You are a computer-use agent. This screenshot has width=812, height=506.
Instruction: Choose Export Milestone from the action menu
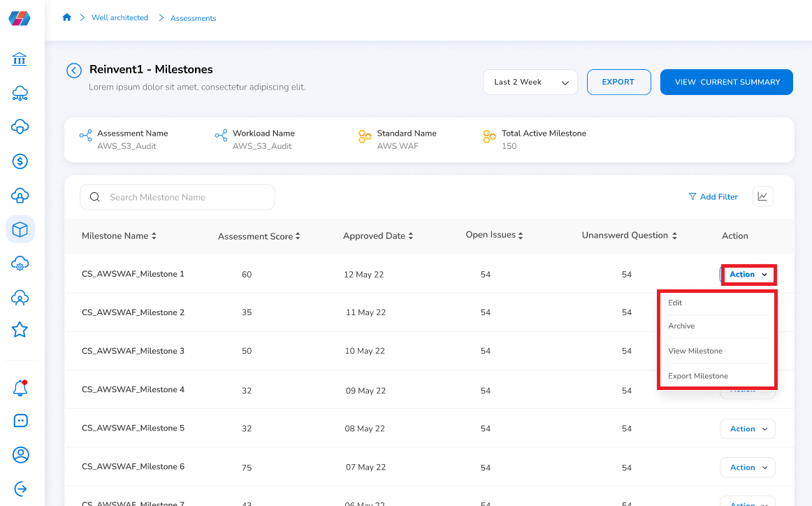pos(697,376)
